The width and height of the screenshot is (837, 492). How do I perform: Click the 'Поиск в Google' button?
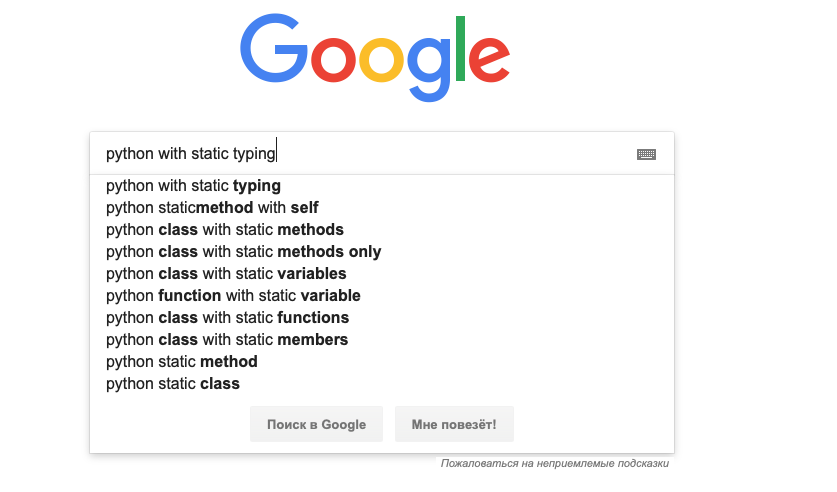[317, 424]
